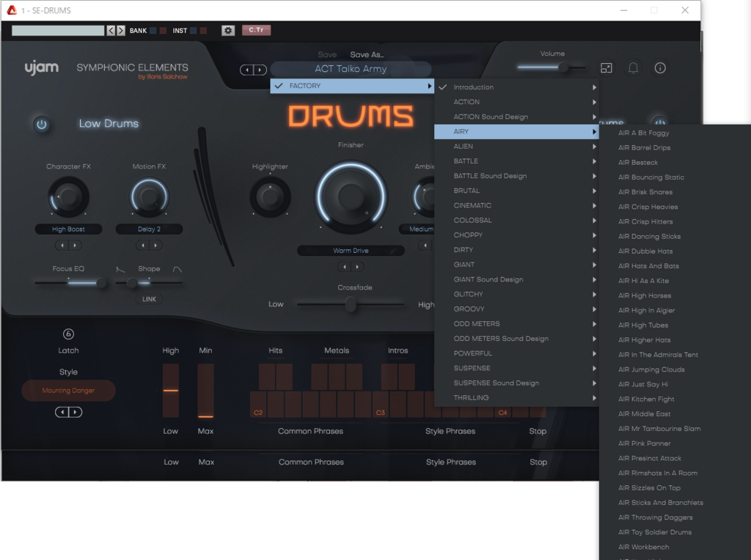The width and height of the screenshot is (751, 560).
Task: Toggle the LINK button under Shape
Action: coord(149,299)
